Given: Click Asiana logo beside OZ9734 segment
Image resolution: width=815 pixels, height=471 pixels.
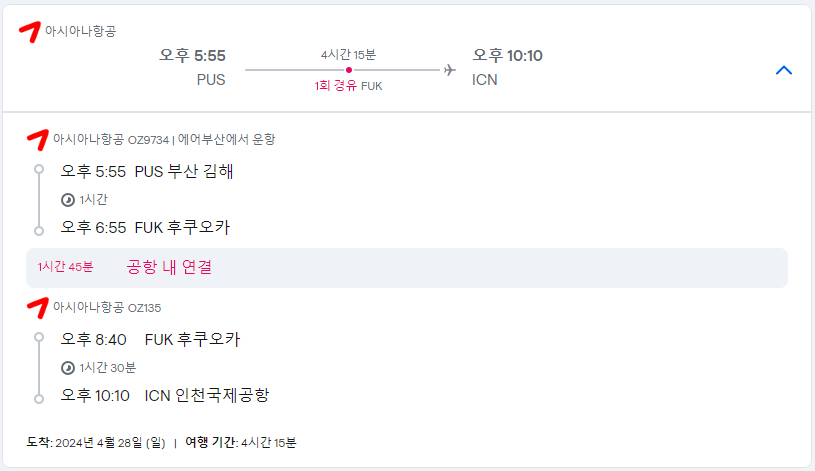Looking at the screenshot, I should click(x=37, y=138).
